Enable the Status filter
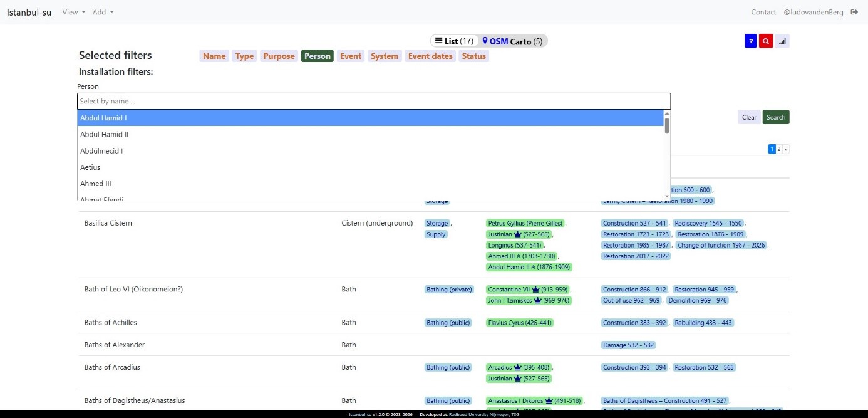This screenshot has height=418, width=868. click(x=473, y=56)
